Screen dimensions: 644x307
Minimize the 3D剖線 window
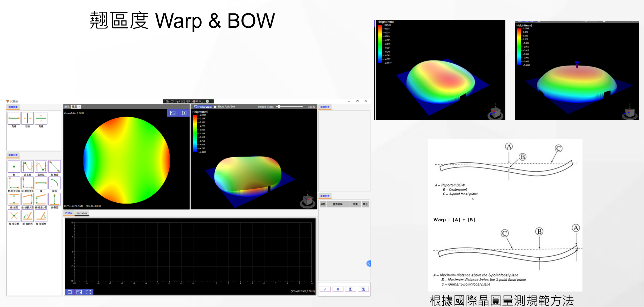(349, 101)
